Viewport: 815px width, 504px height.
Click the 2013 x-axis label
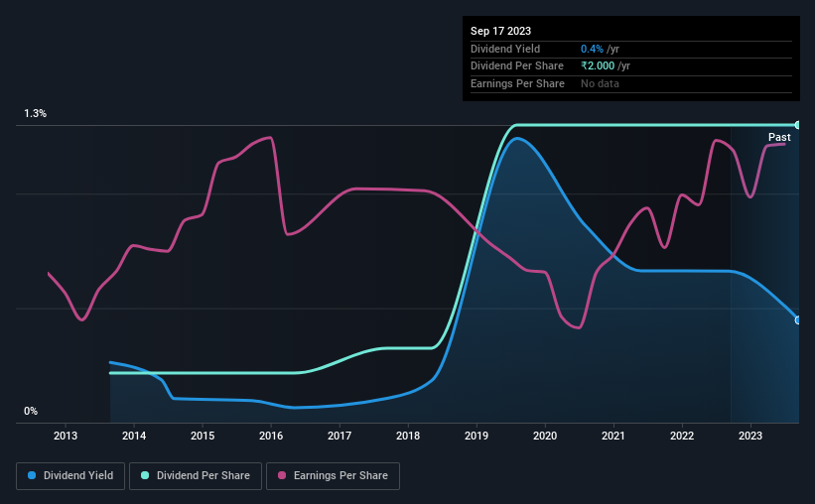(66, 436)
